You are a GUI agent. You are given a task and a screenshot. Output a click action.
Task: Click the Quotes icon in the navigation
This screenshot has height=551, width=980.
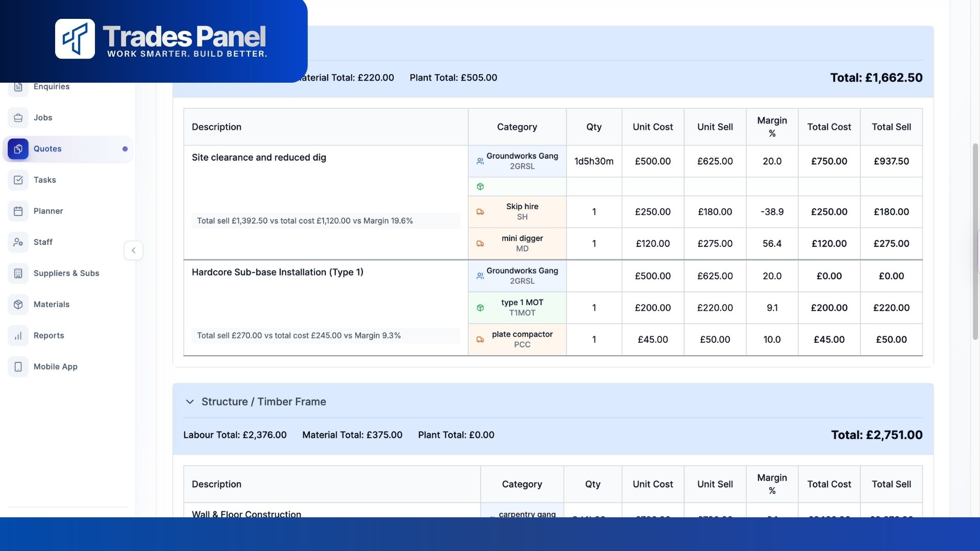point(18,148)
